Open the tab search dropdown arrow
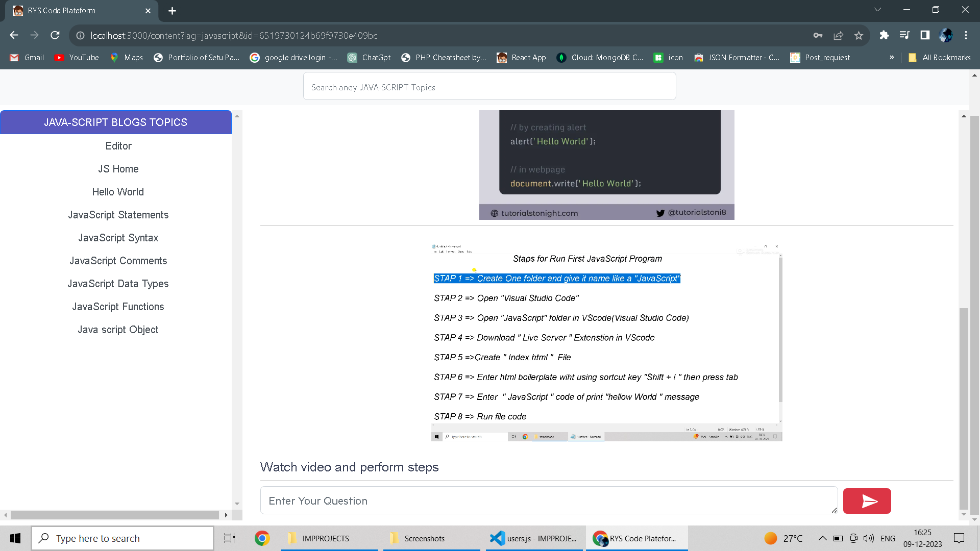Viewport: 980px width, 551px height. click(x=877, y=10)
